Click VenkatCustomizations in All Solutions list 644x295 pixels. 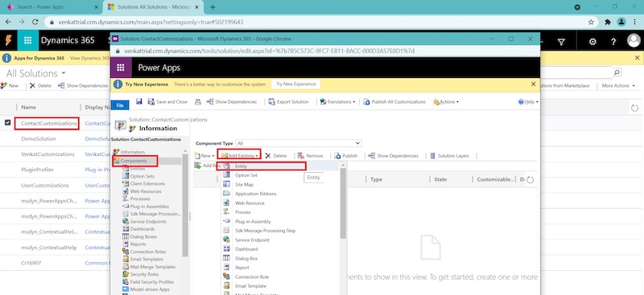point(47,154)
